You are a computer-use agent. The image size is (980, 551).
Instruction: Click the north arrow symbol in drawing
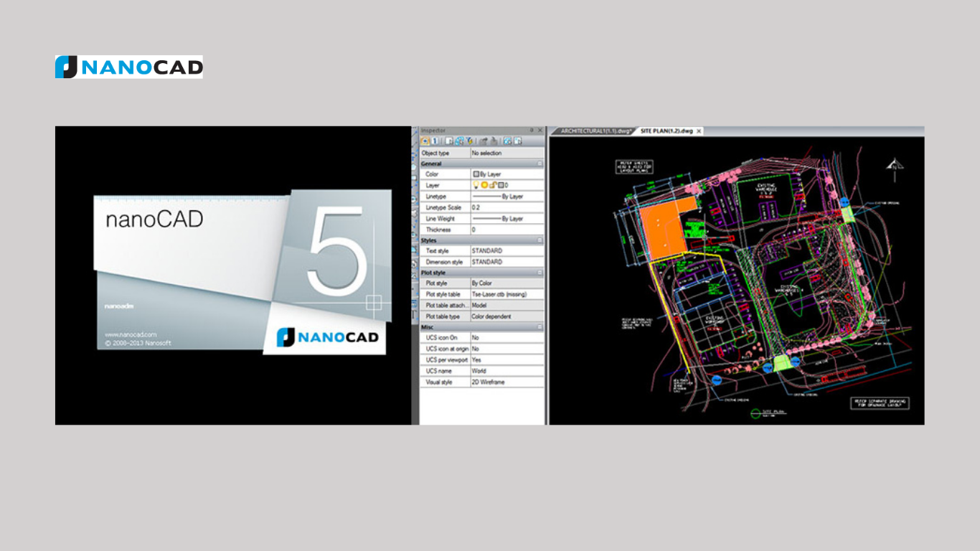(894, 166)
